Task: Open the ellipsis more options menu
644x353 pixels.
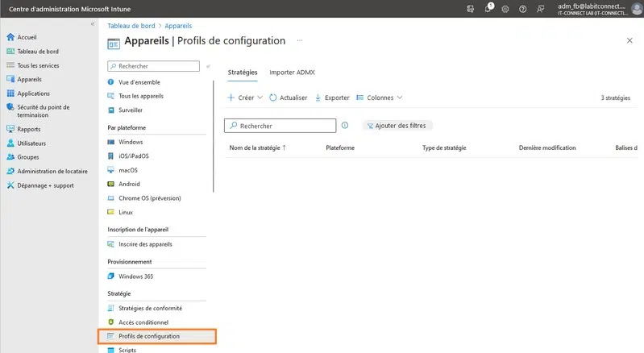Action: tap(300, 40)
